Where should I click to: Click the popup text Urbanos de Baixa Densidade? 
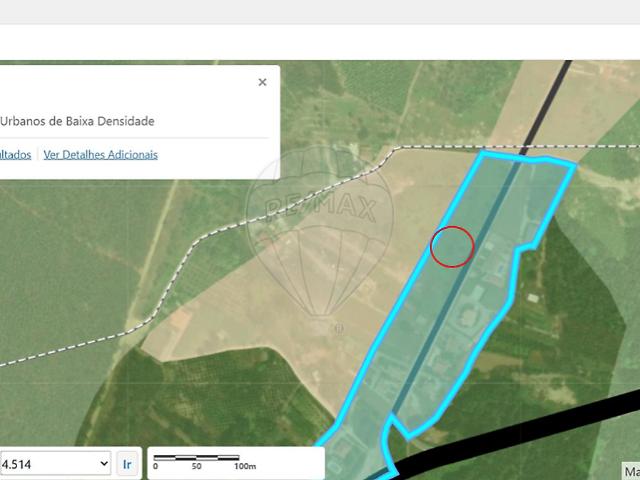(78, 121)
